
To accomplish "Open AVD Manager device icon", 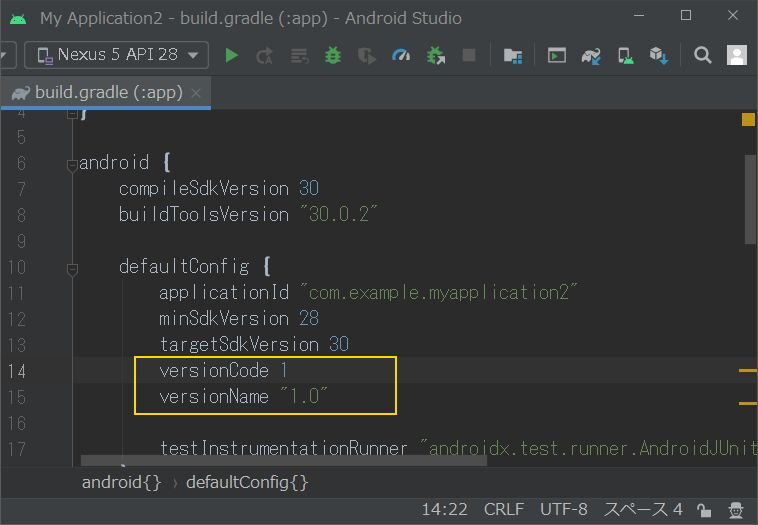I will pyautogui.click(x=626, y=56).
